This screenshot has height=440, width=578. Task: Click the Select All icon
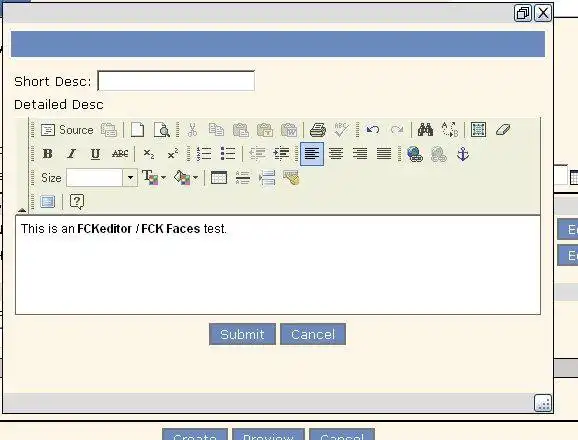click(478, 130)
